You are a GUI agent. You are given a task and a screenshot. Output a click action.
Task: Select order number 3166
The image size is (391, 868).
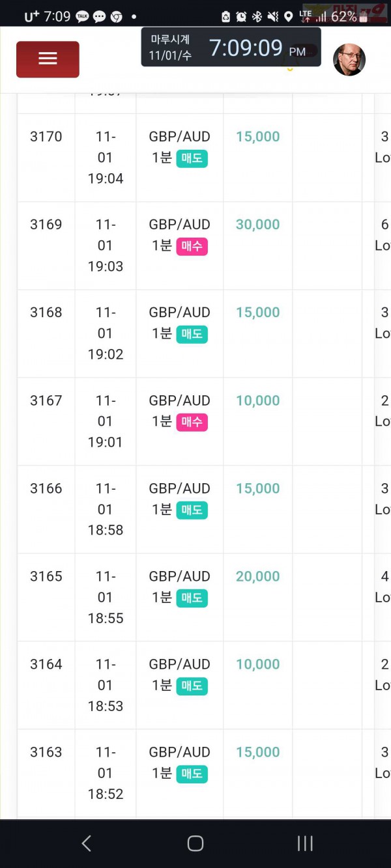(x=46, y=488)
